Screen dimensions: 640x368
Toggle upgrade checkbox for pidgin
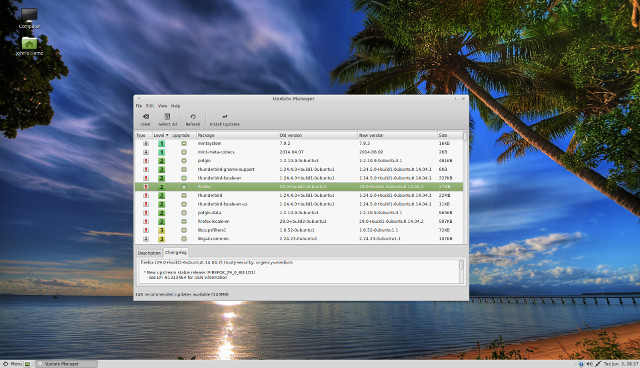click(x=184, y=161)
